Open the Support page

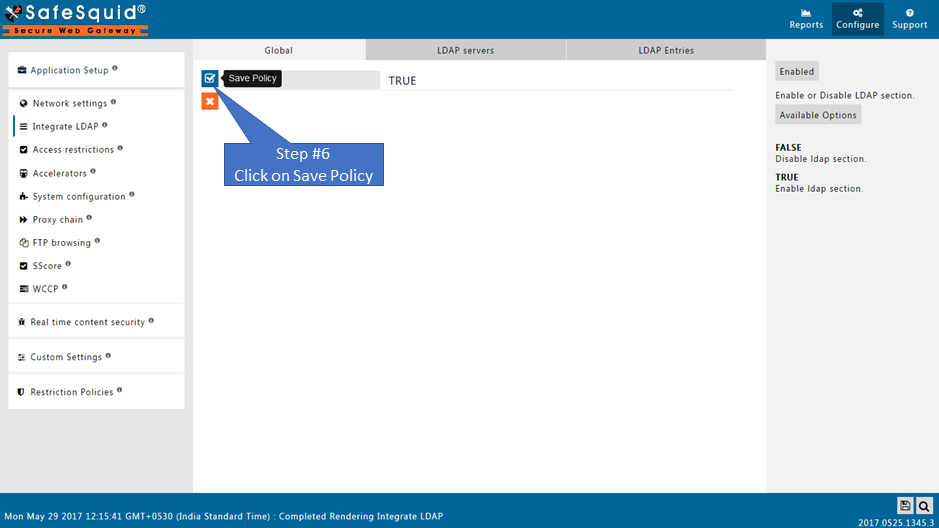909,19
